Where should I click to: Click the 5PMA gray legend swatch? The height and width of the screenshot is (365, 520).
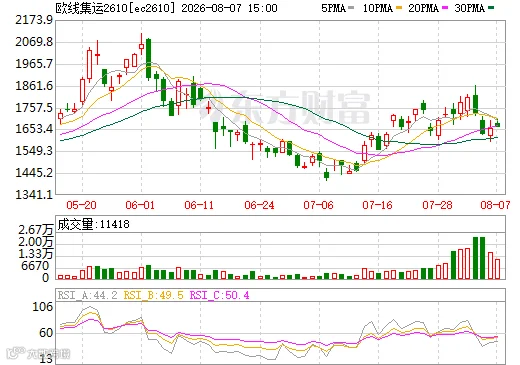(351, 8)
